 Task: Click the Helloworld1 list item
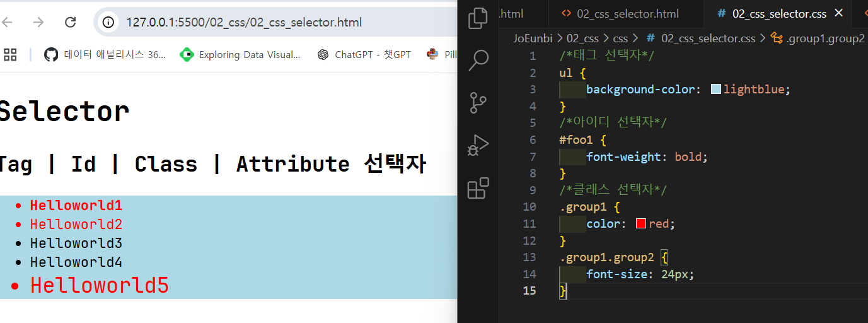coord(76,205)
